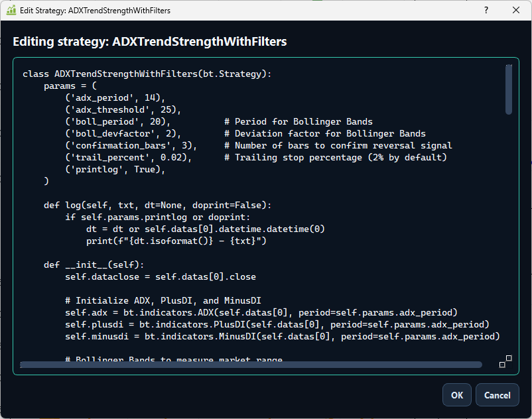
Task: Click the comment 'Number of bars to confirm reversal signal'
Action: point(338,146)
